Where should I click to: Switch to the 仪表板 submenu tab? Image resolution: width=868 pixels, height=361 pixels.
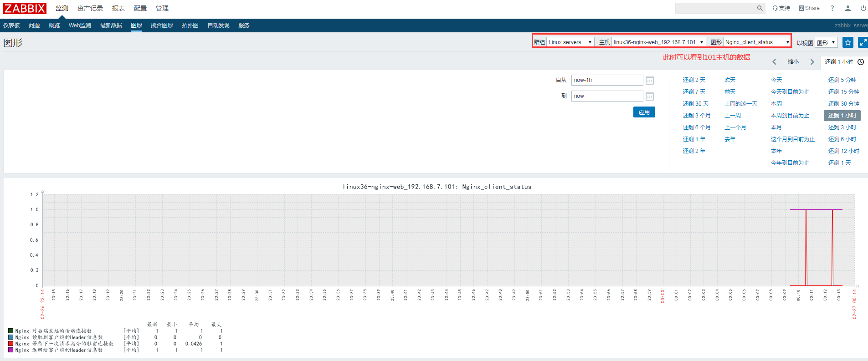click(x=11, y=25)
